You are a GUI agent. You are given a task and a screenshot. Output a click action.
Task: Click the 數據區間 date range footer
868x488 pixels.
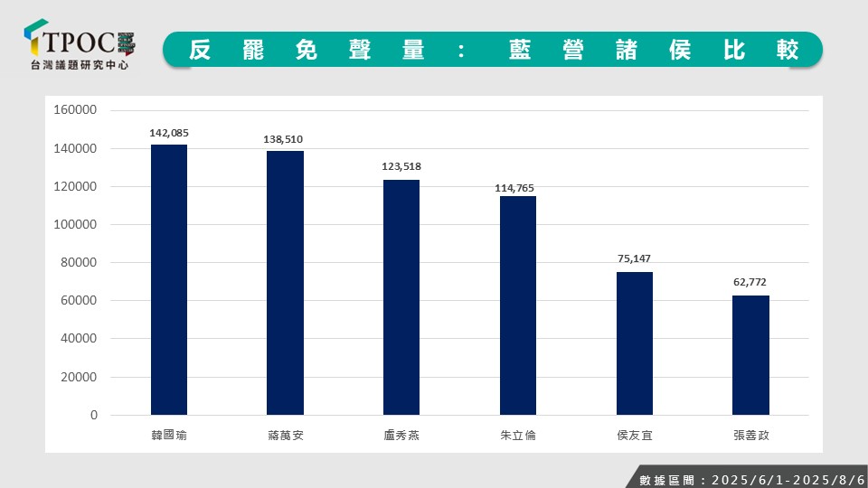pos(746,478)
